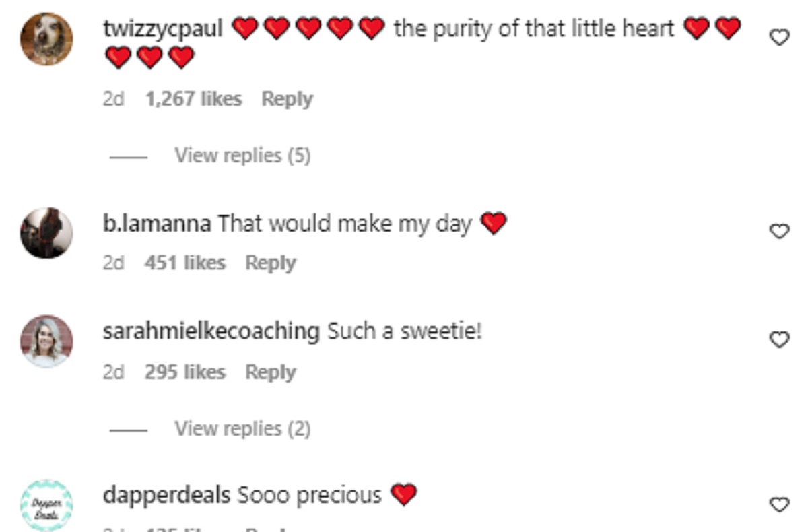Open the sarahmielkecoaching username link
The height and width of the screenshot is (532, 808).
pos(211,331)
